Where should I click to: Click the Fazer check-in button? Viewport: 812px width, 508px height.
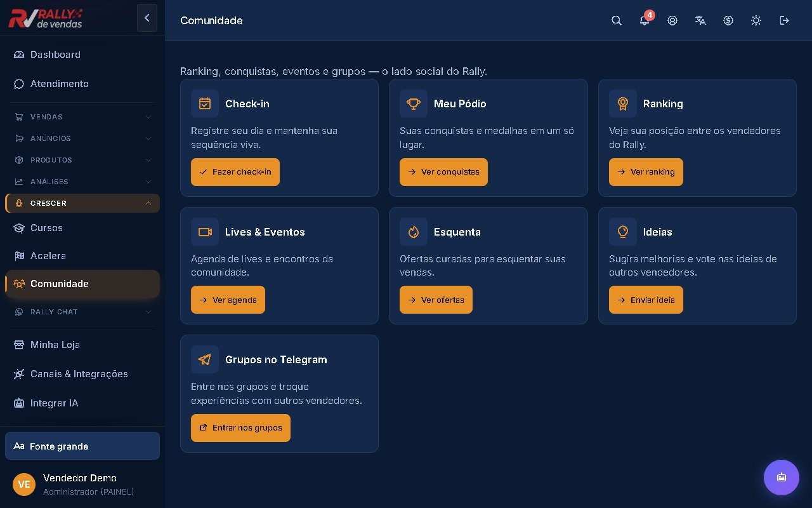[x=235, y=172]
